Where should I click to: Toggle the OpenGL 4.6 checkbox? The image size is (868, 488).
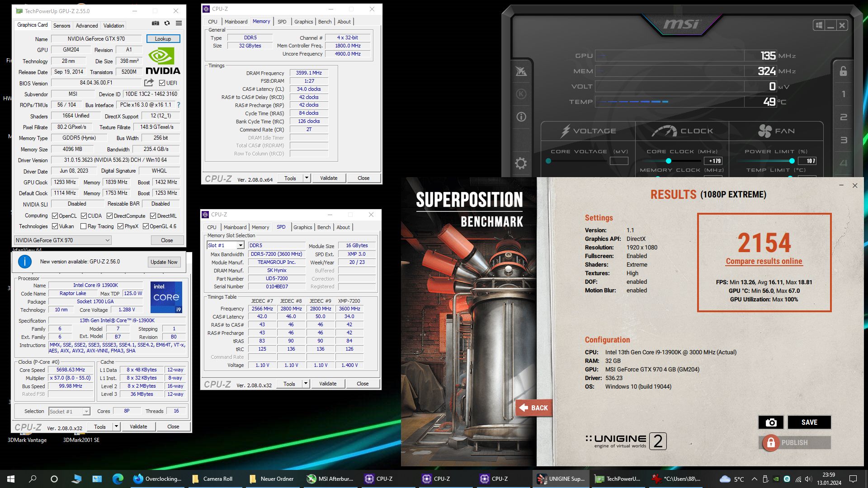[x=146, y=226]
